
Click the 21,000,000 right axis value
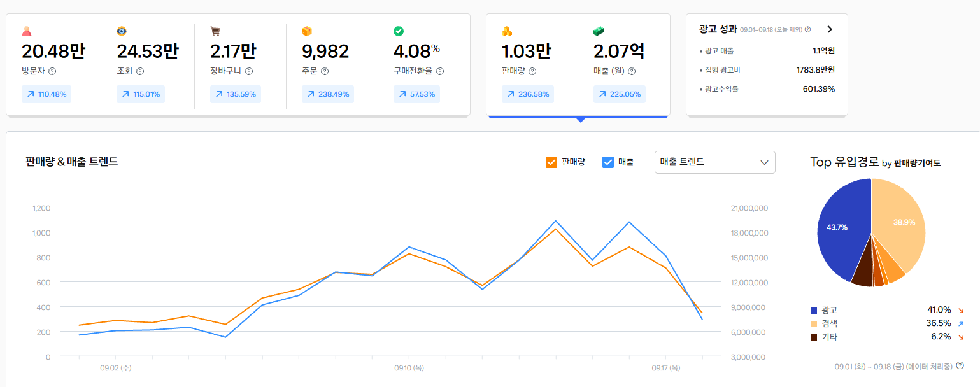[751, 208]
